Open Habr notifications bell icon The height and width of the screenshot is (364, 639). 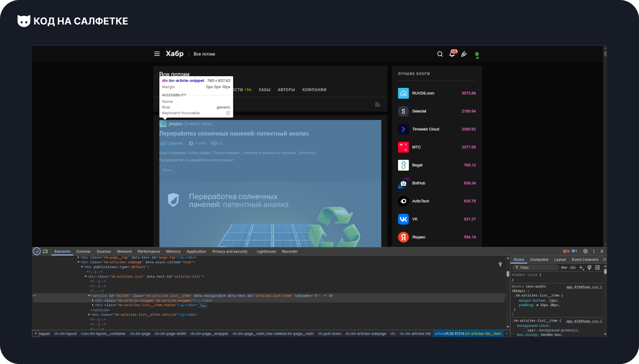pos(452,54)
